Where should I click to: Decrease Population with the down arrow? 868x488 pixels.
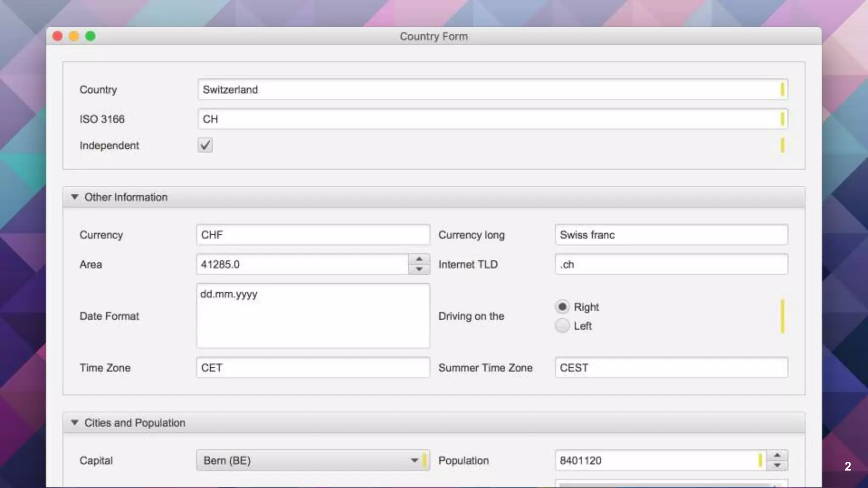(x=777, y=466)
